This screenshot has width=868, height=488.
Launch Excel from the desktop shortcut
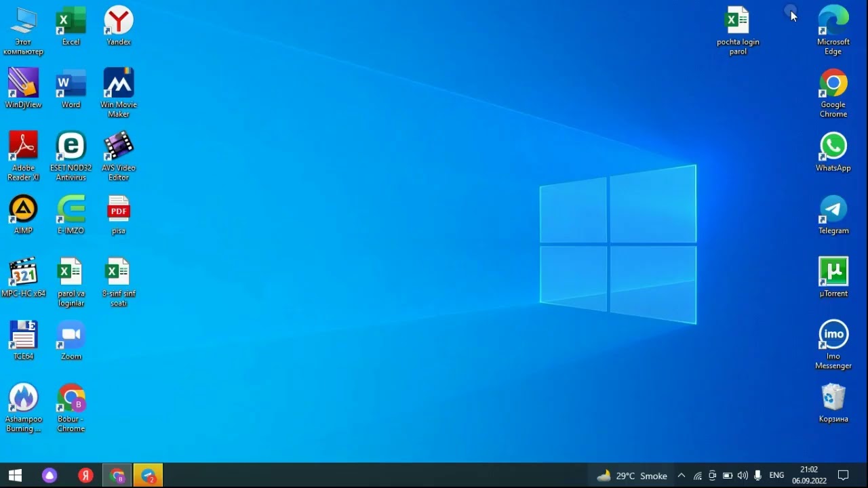[71, 27]
